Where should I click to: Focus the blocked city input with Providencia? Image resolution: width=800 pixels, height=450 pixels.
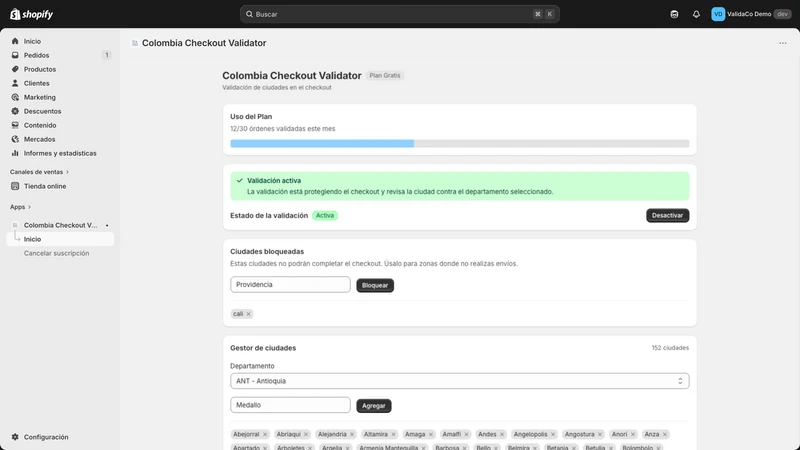[290, 285]
